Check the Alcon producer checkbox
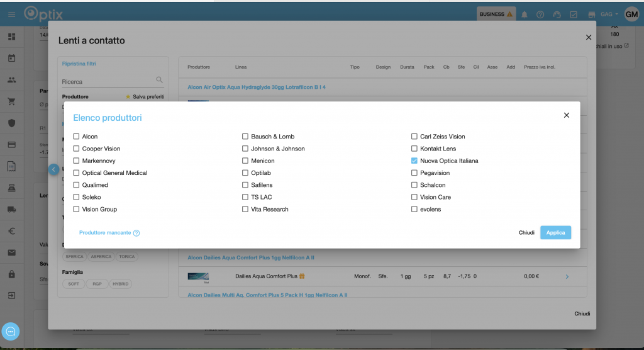This screenshot has width=644, height=350. 77,137
